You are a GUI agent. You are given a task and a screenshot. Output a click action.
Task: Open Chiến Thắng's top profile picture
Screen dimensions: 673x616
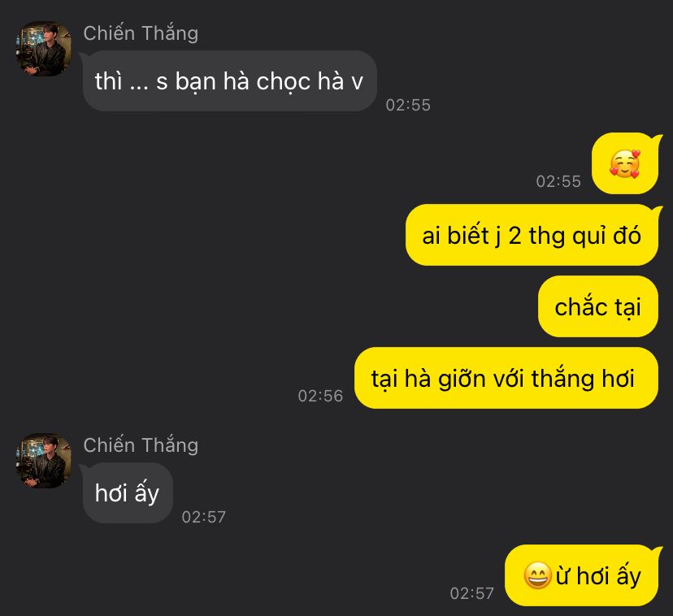pyautogui.click(x=44, y=49)
